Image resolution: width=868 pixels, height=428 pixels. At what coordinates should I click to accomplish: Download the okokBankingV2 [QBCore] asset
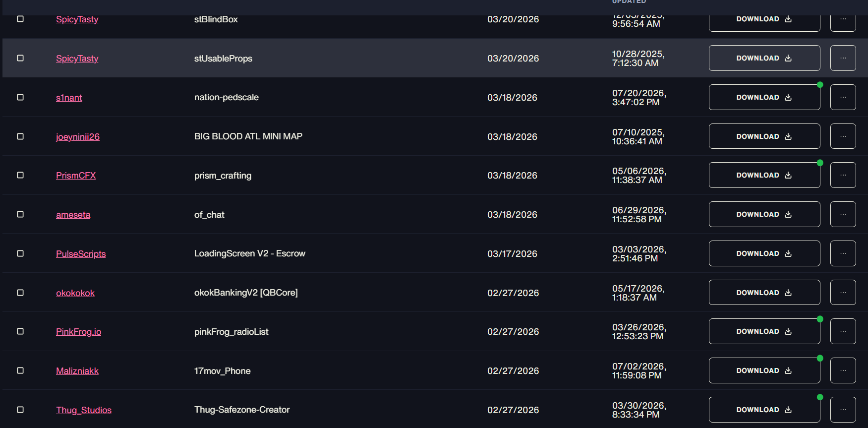click(x=764, y=293)
